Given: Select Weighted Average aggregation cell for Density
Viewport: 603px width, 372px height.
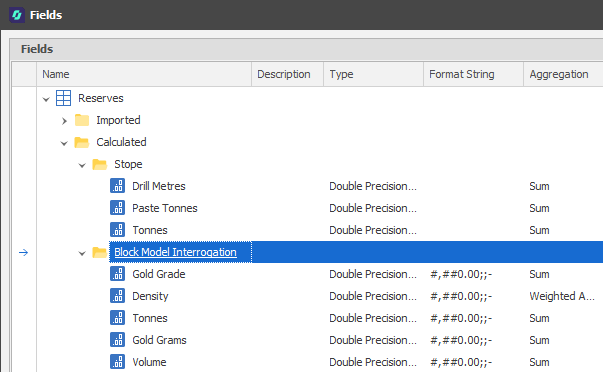Looking at the screenshot, I should point(562,296).
